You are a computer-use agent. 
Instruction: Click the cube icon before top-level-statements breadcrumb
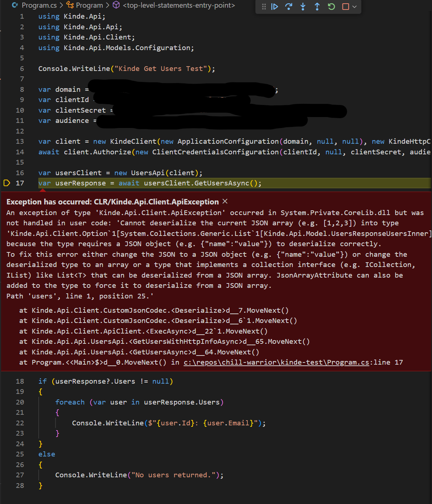tap(116, 5)
